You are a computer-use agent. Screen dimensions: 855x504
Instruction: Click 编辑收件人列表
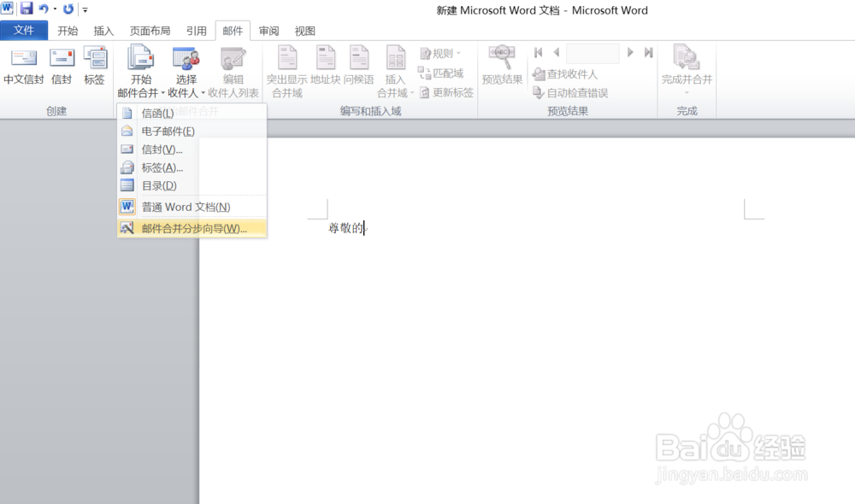pyautogui.click(x=233, y=72)
